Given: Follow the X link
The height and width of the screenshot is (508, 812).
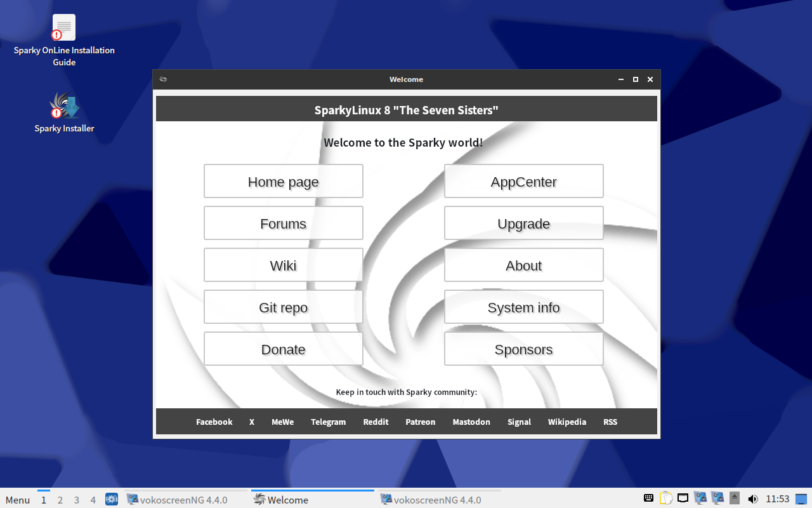Looking at the screenshot, I should coord(252,422).
